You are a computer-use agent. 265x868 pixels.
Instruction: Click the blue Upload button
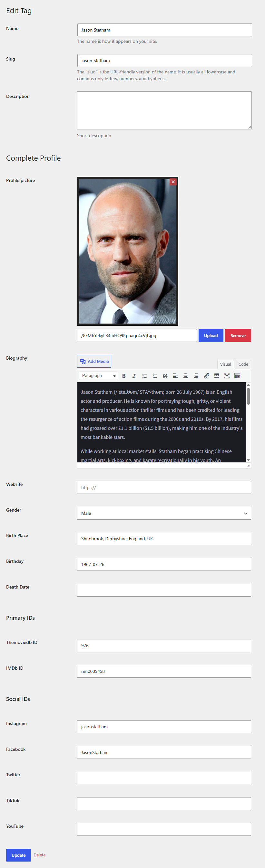point(211,335)
